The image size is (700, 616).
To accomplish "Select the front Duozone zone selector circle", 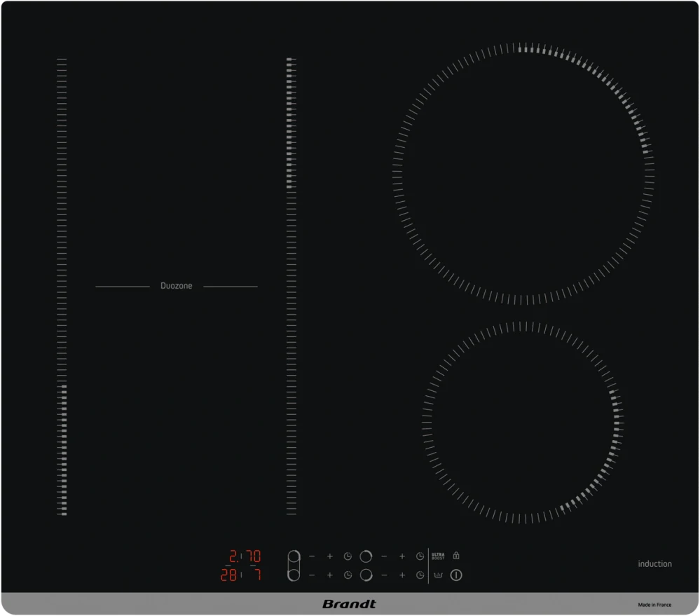I will [294, 575].
